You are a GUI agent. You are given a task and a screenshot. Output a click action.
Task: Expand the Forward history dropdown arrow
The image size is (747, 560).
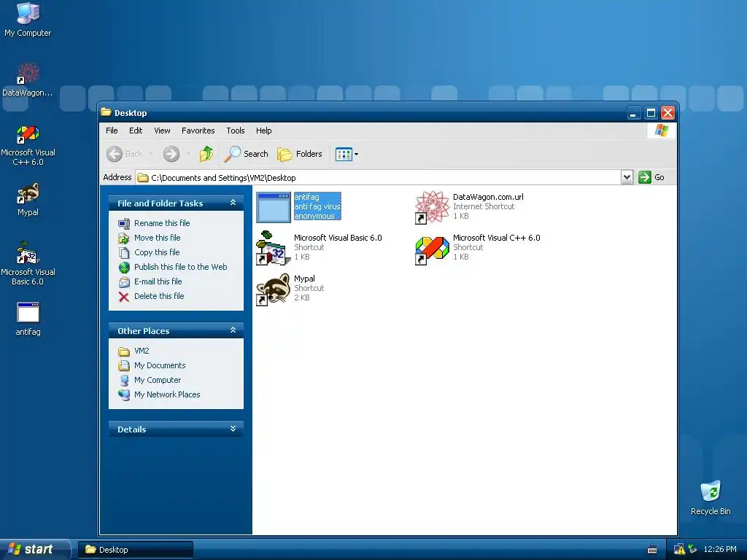pos(189,154)
